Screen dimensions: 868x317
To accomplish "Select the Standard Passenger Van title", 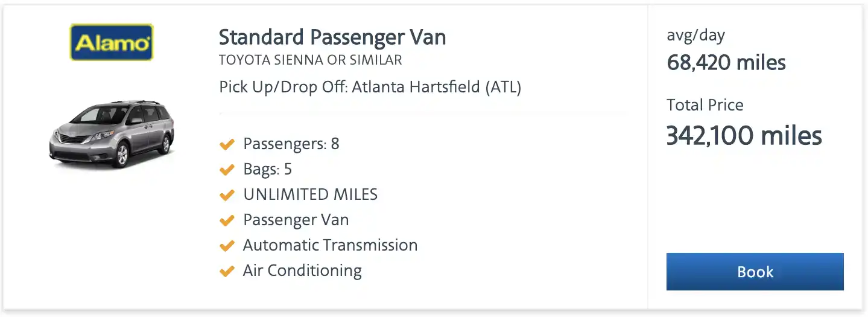I will (332, 37).
